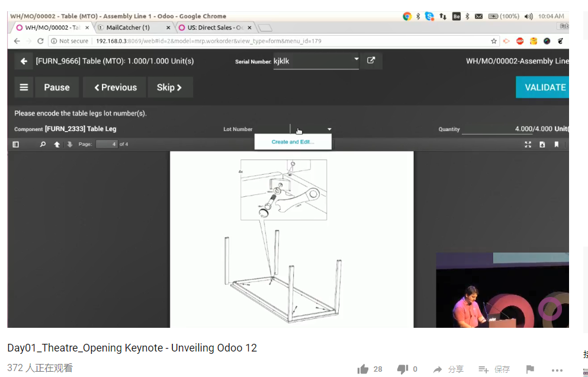Viewport: 588px width, 377px height.
Task: Skip to the next step
Action: (170, 88)
